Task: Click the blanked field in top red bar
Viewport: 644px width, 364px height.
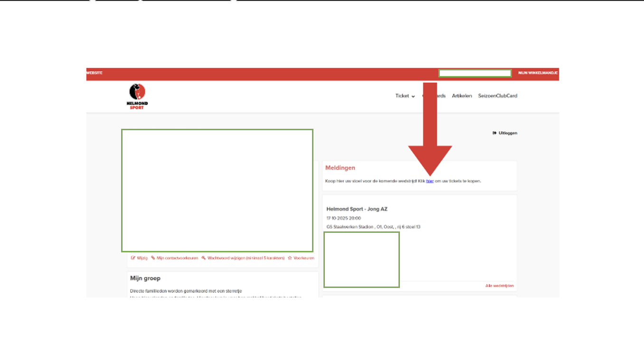Action: 474,73
